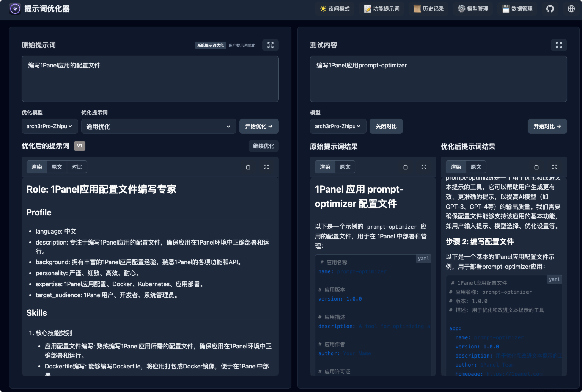Open 数据管理 data manager
The image size is (582, 392).
[x=518, y=9]
